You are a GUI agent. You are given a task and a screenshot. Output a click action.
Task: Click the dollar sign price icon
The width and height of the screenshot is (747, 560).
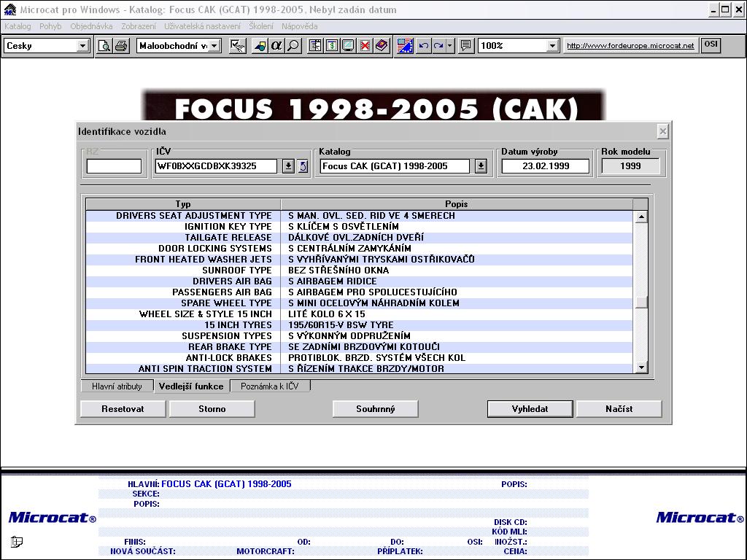[x=332, y=46]
